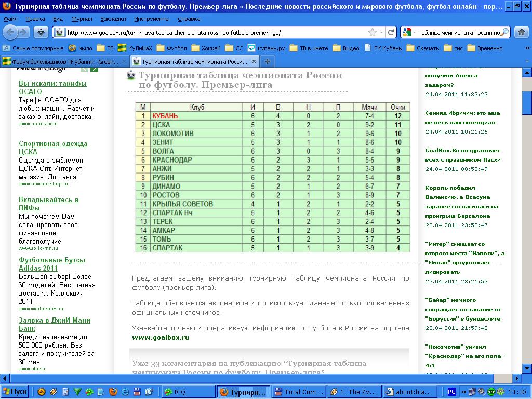
Task: Open the calculator icon in quick launch
Action: [x=65, y=392]
